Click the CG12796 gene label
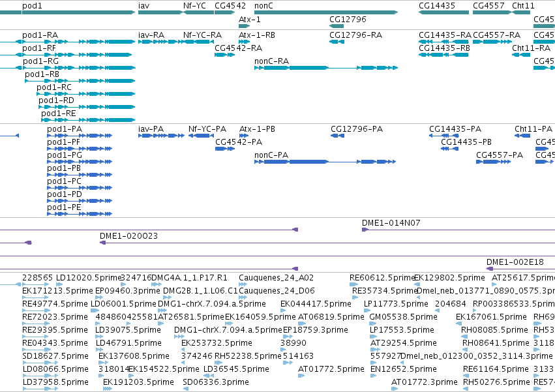555x392 pixels. click(348, 19)
